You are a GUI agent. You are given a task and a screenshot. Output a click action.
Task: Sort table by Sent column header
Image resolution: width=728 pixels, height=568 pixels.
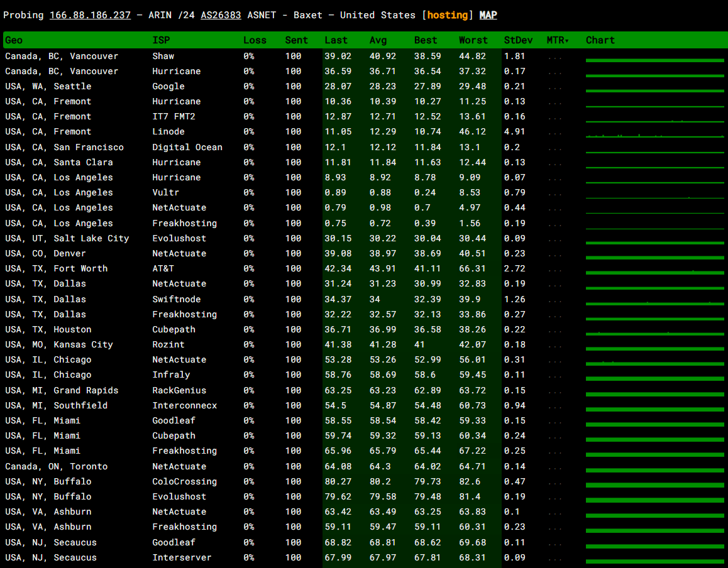[x=296, y=40]
